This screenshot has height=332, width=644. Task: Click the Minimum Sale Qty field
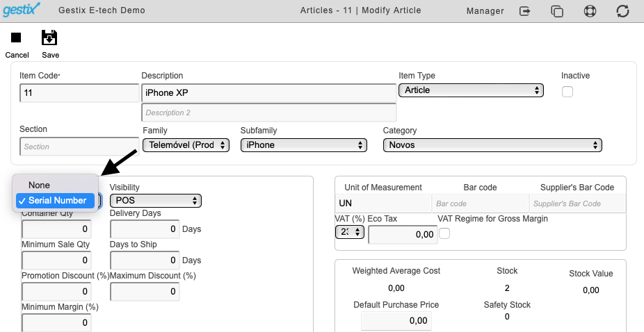point(56,260)
